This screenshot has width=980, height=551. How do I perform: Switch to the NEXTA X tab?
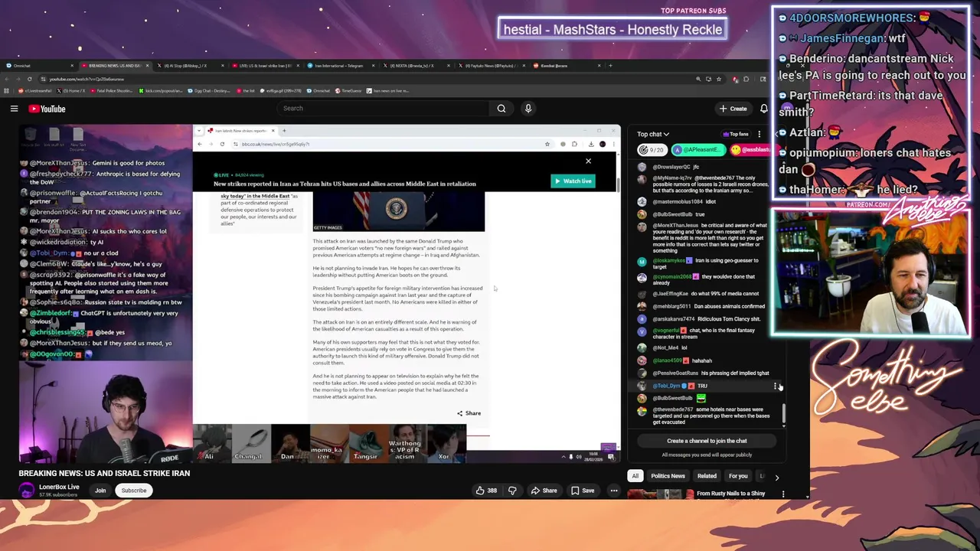click(416, 66)
